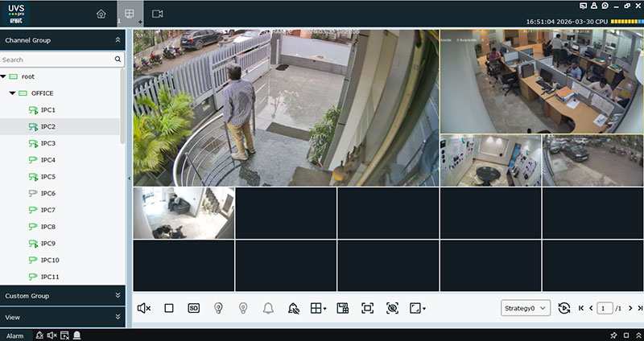
Task: Click the search magnifier icon
Action: point(118,60)
